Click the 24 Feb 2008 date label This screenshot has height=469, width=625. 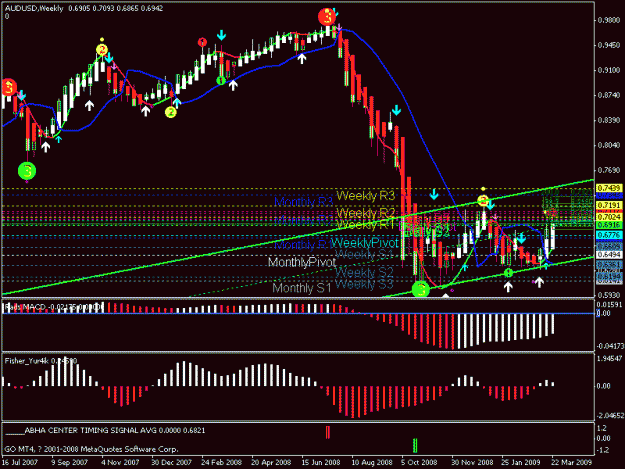(221, 463)
